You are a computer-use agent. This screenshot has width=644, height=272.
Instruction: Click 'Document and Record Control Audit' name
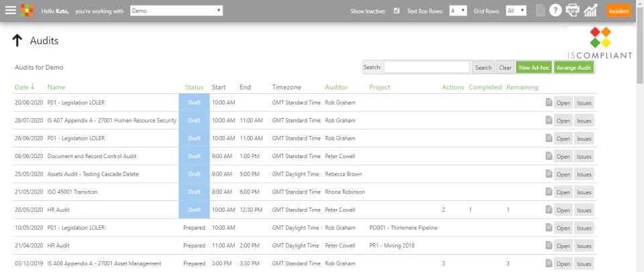92,156
